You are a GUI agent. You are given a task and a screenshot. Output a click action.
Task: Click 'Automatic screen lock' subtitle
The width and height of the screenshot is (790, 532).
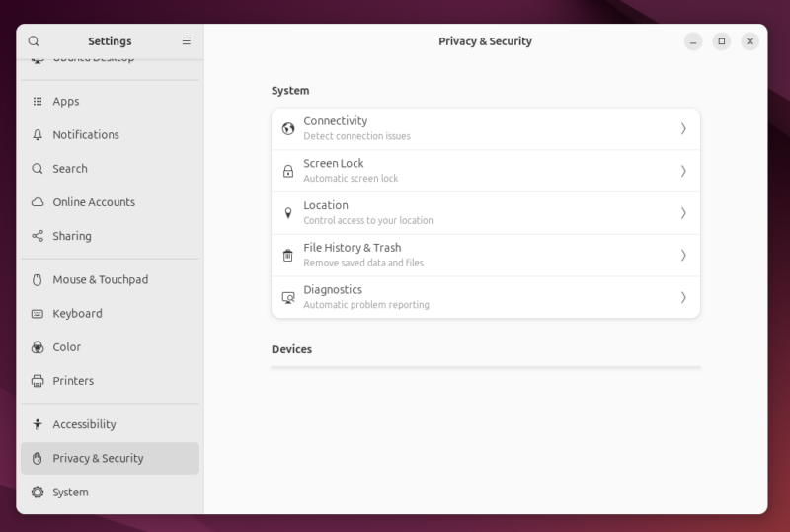(351, 179)
